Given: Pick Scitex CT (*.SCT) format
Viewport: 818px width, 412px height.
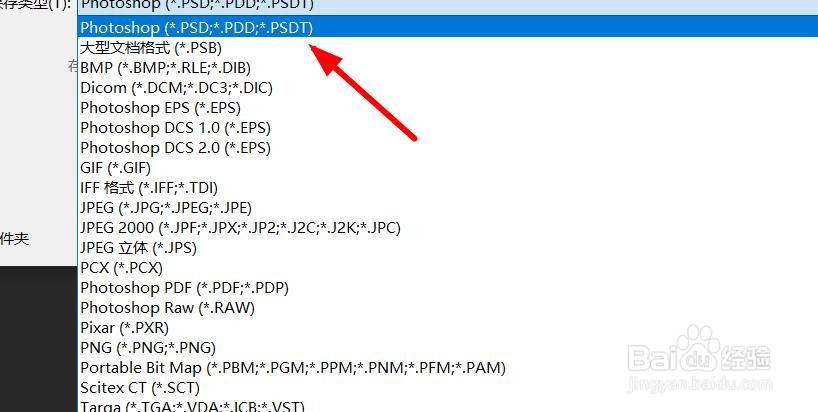Looking at the screenshot, I should coord(448,388).
